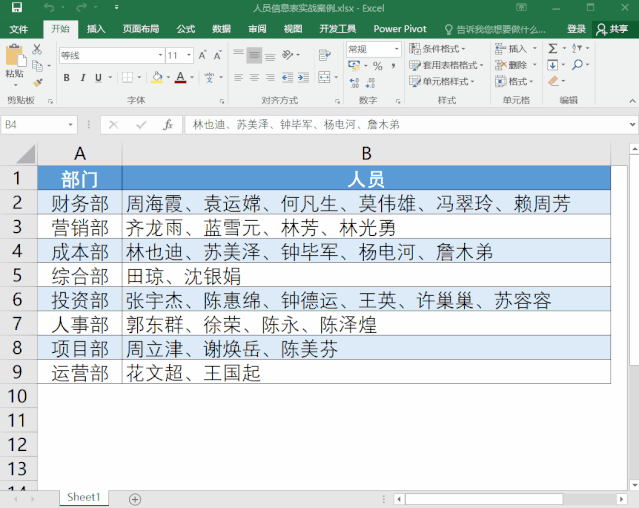
Task: Click the Format Painter brush icon
Action: (x=38, y=83)
